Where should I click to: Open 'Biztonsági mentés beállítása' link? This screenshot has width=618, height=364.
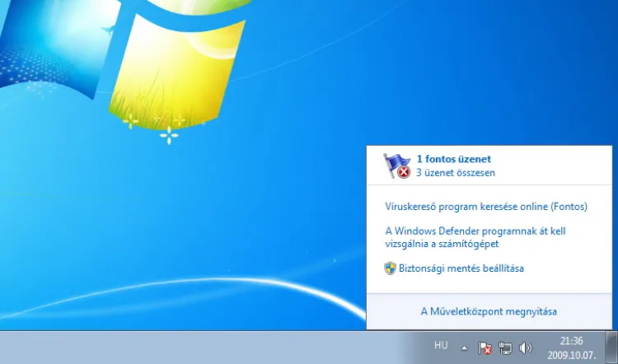pyautogui.click(x=461, y=268)
